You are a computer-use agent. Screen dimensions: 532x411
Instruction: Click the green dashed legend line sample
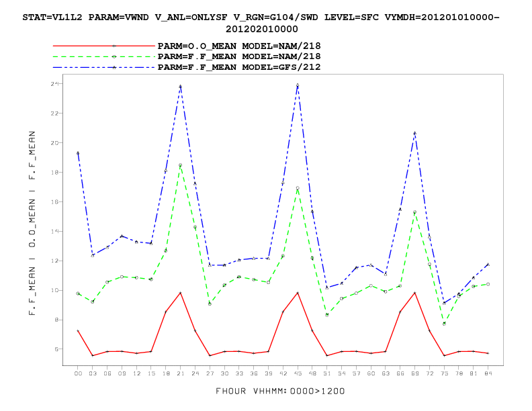[x=104, y=56]
